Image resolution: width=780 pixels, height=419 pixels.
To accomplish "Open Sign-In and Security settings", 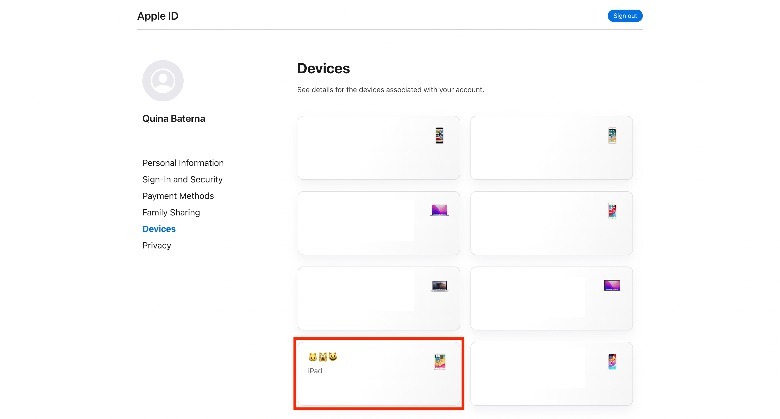I will pyautogui.click(x=182, y=179).
